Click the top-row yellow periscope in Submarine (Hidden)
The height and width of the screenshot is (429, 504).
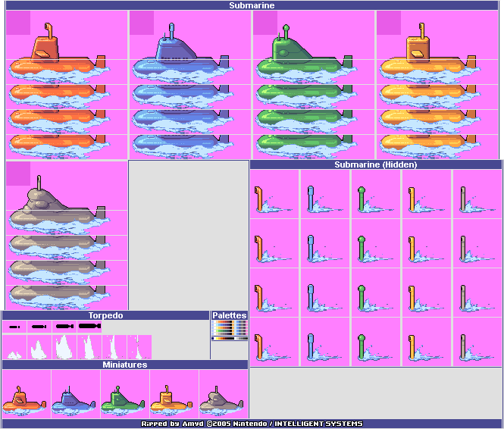click(x=426, y=200)
